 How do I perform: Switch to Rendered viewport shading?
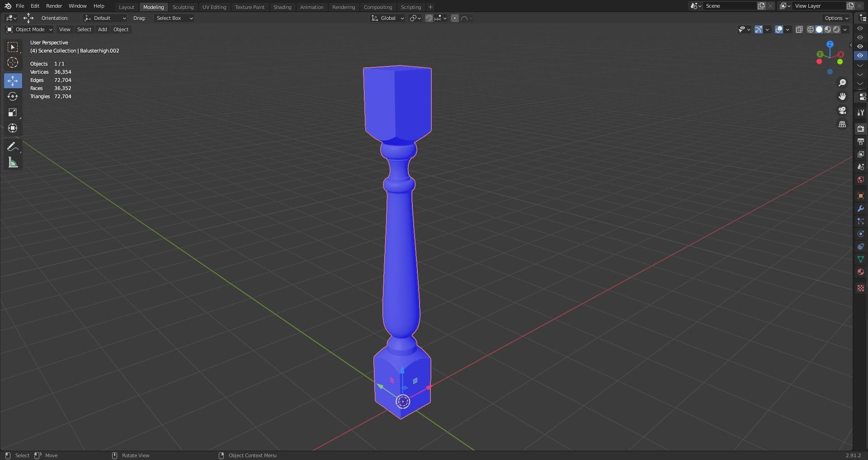836,29
